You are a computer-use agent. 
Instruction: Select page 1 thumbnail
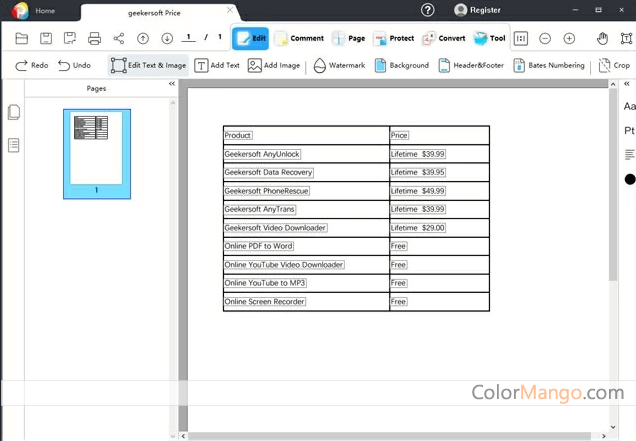97,154
